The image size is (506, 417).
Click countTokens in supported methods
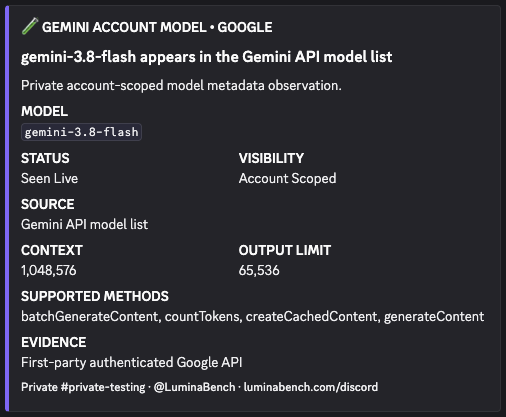coord(202,316)
